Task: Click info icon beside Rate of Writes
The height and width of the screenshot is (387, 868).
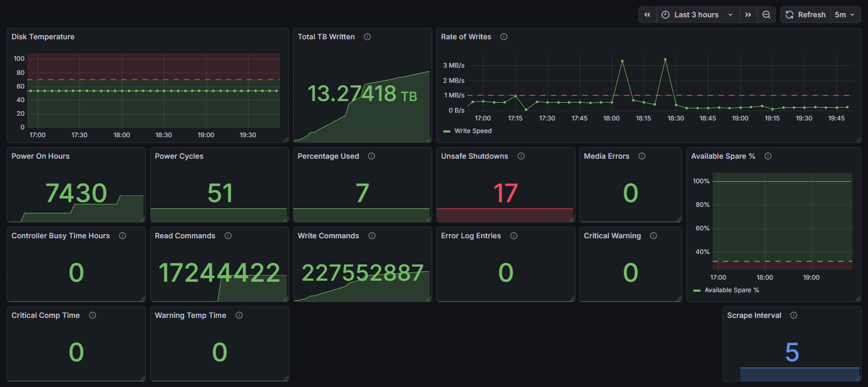Action: [504, 37]
